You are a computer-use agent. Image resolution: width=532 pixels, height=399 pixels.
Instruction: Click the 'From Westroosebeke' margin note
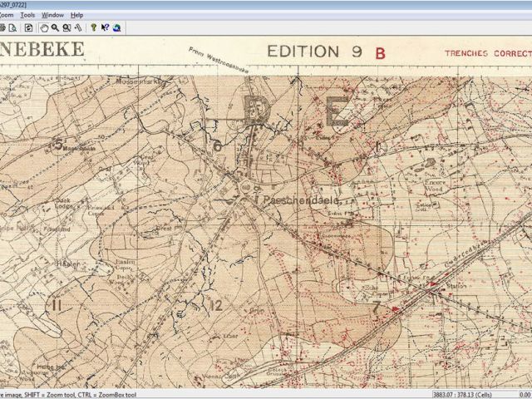click(x=219, y=60)
